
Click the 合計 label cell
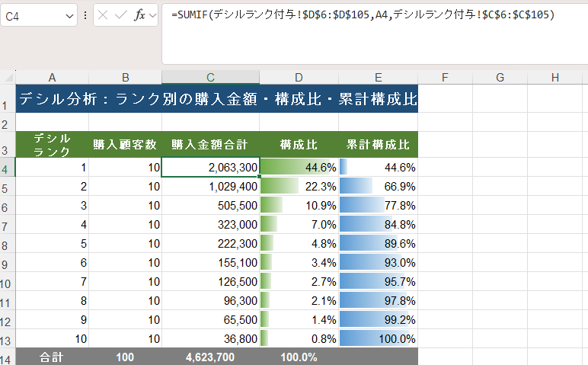52,357
